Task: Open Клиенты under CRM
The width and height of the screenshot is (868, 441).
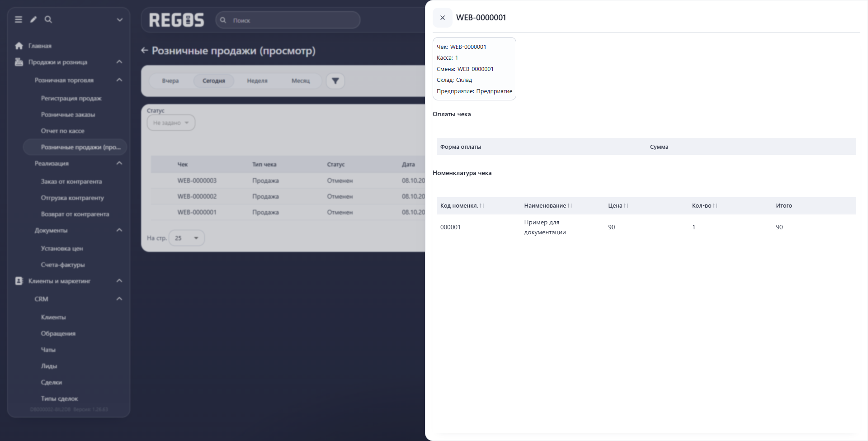Action: point(53,317)
